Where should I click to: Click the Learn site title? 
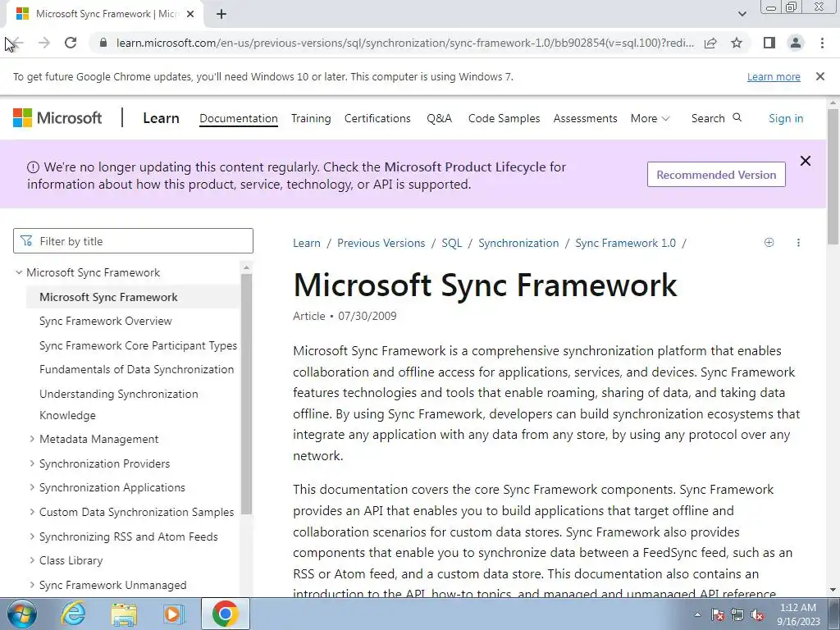point(161,118)
